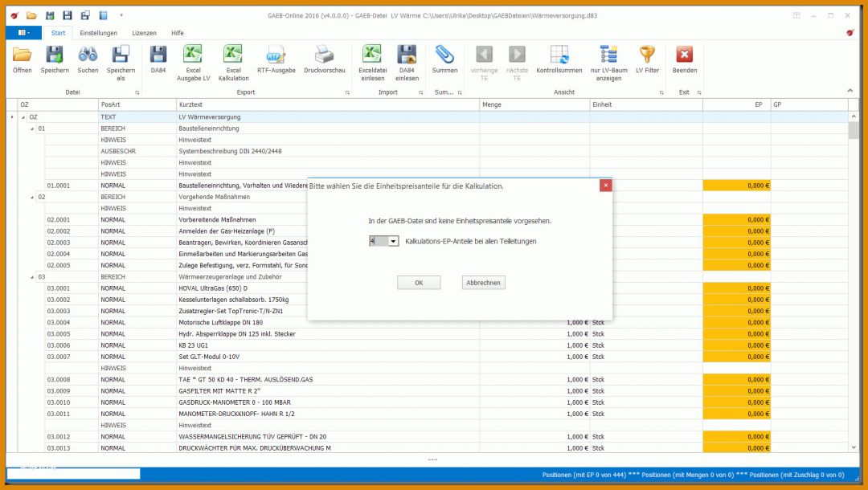Open the Hilfe tab
The width and height of the screenshot is (868, 490).
click(x=177, y=33)
